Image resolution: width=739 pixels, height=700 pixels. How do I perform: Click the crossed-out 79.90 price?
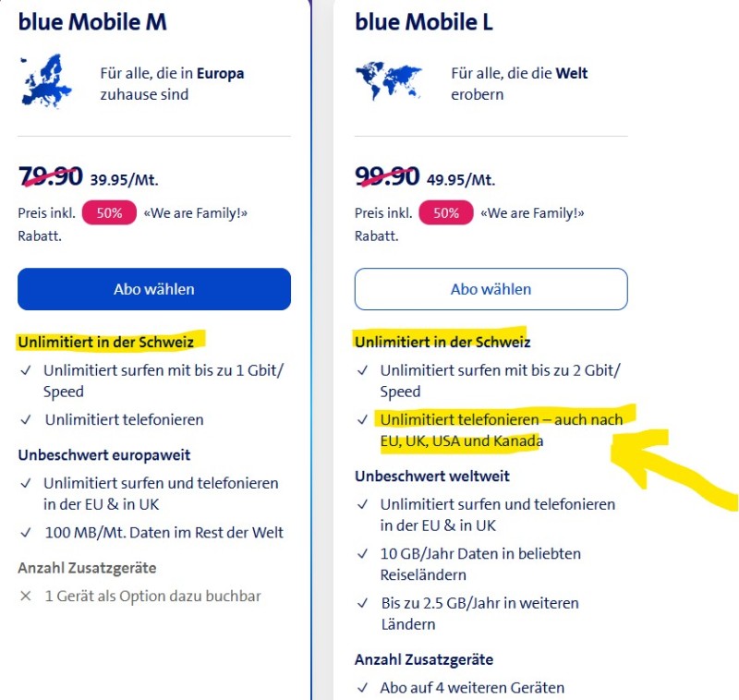coord(51,175)
